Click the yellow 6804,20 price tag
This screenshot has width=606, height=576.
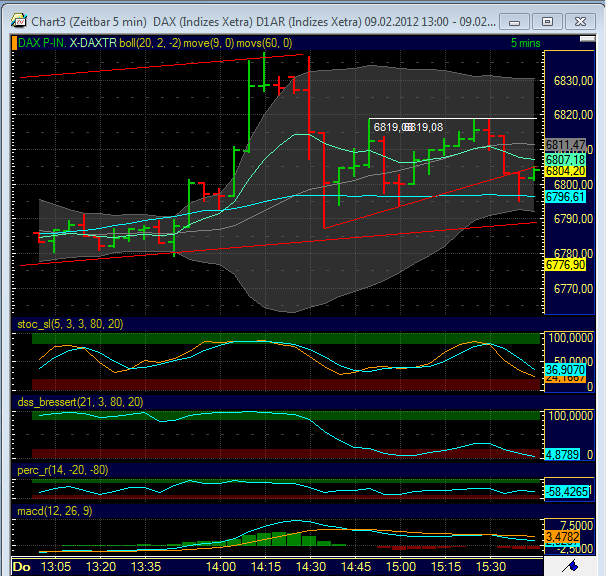565,171
